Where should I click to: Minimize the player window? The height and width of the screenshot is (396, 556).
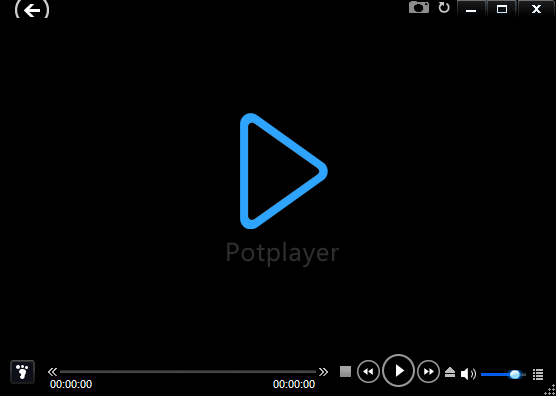(471, 9)
